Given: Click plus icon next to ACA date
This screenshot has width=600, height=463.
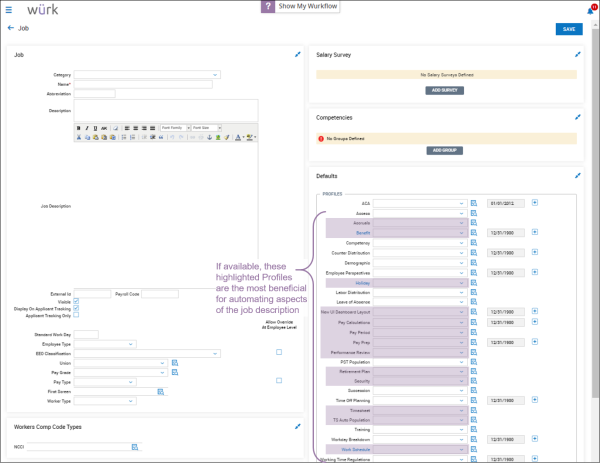Looking at the screenshot, I should pyautogui.click(x=535, y=202).
